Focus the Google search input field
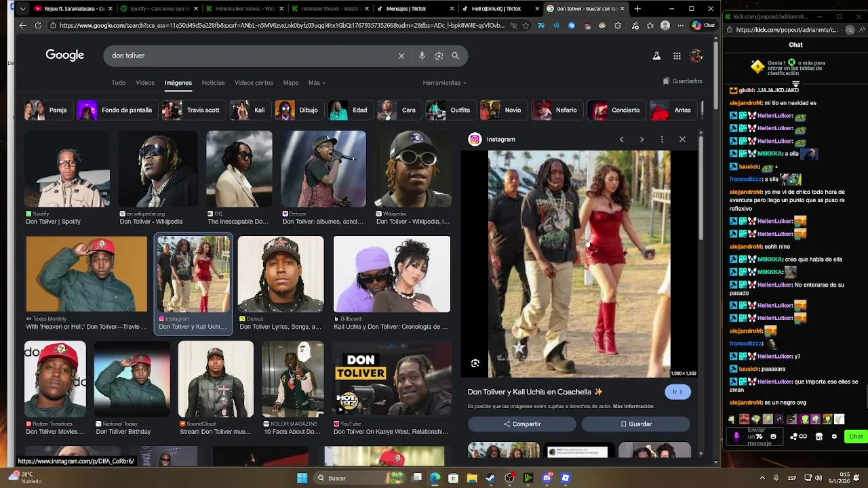The width and height of the screenshot is (868, 488). tap(251, 56)
